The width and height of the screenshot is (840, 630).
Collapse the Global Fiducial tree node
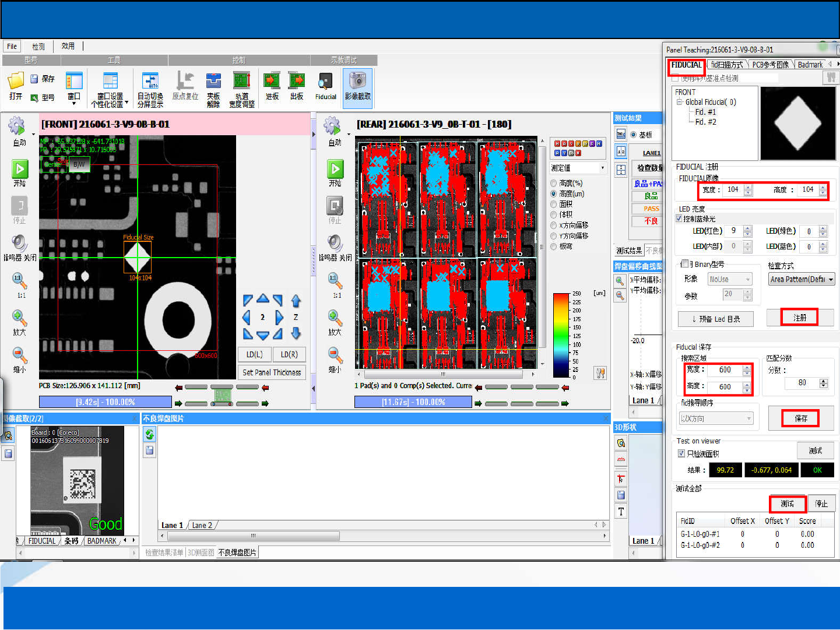tap(679, 102)
